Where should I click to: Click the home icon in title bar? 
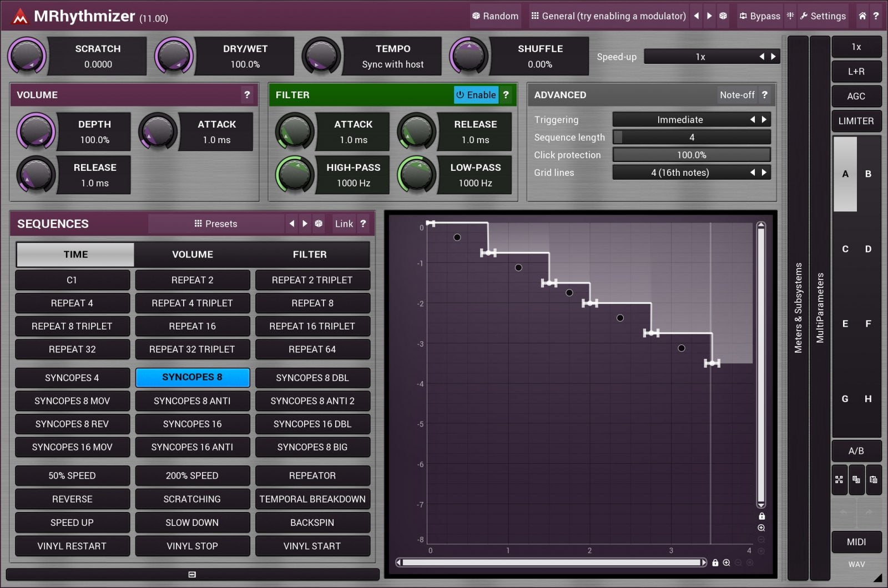click(862, 16)
